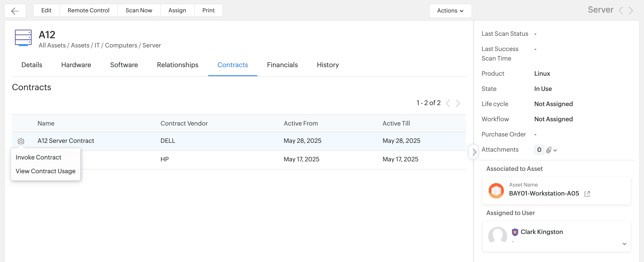Open the A12 Server Contract row

[66, 141]
